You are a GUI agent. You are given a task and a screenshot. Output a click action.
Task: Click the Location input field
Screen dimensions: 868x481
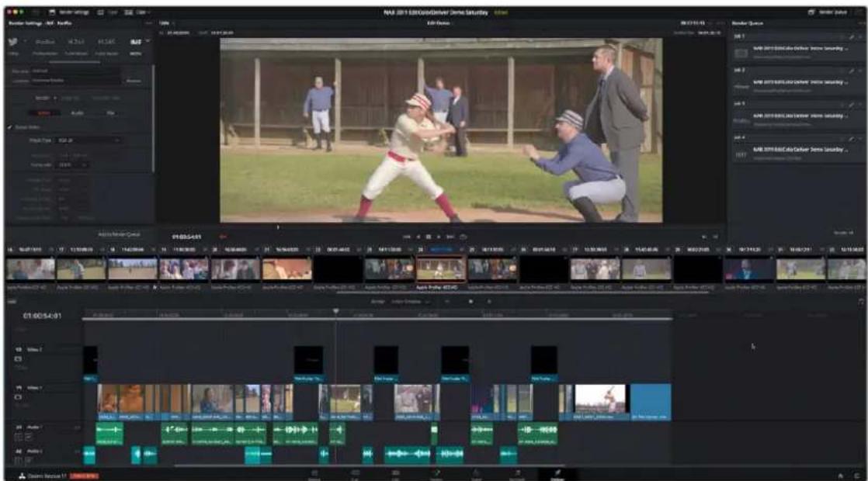[x=75, y=81]
